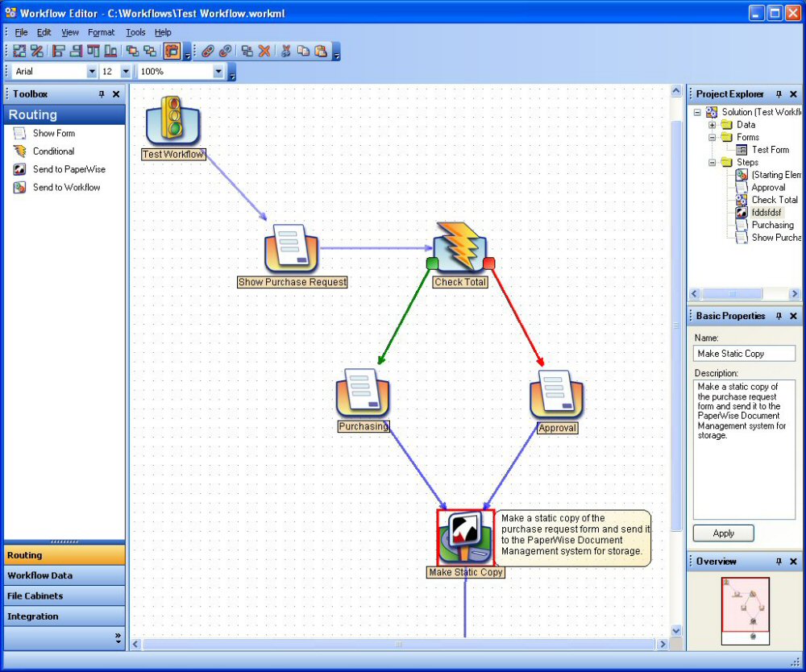Click the Approval form node icon
806x672 pixels.
point(556,396)
